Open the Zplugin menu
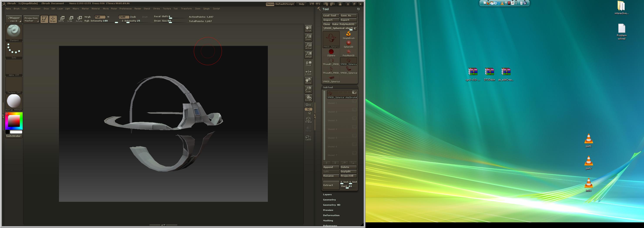644x228 pixels. click(206, 9)
